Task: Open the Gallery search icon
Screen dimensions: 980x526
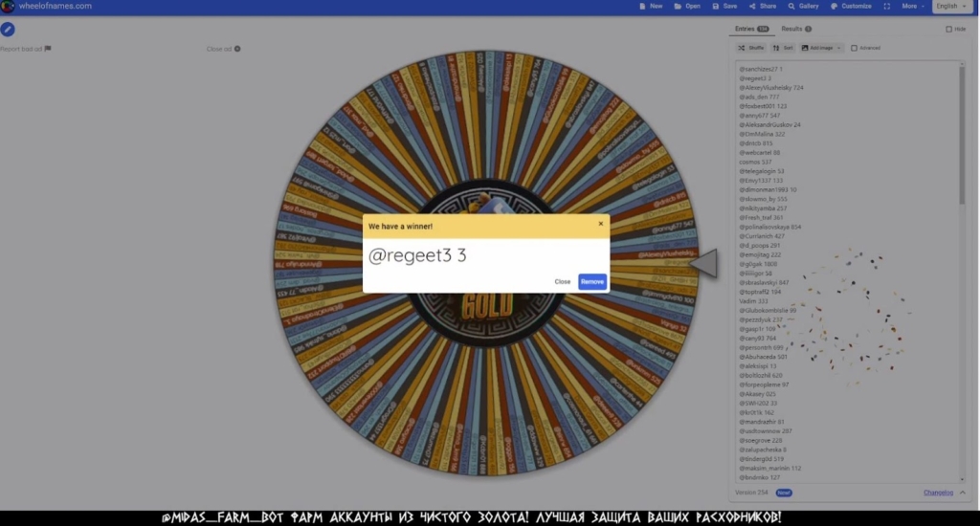Action: pos(791,6)
